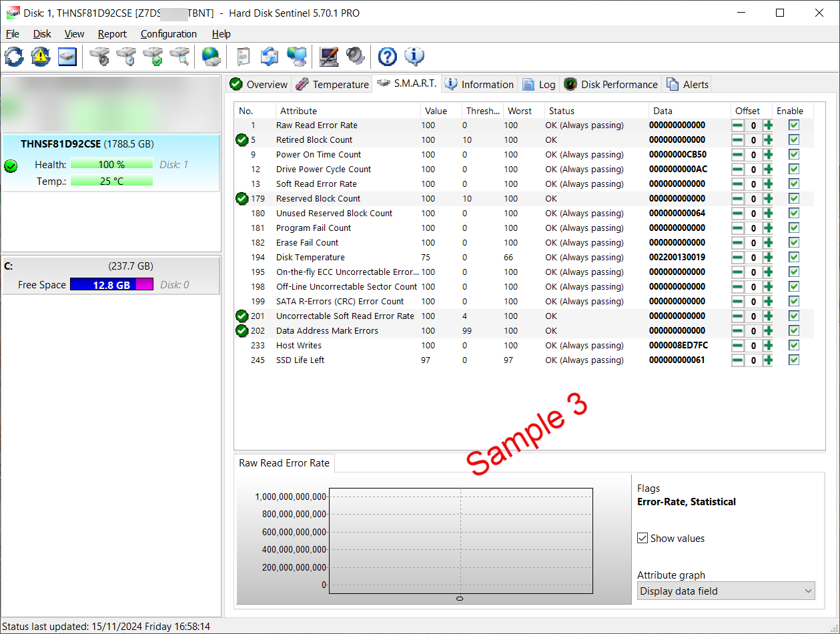The height and width of the screenshot is (634, 840).
Task: Open help via blue question mark icon
Action: point(388,57)
